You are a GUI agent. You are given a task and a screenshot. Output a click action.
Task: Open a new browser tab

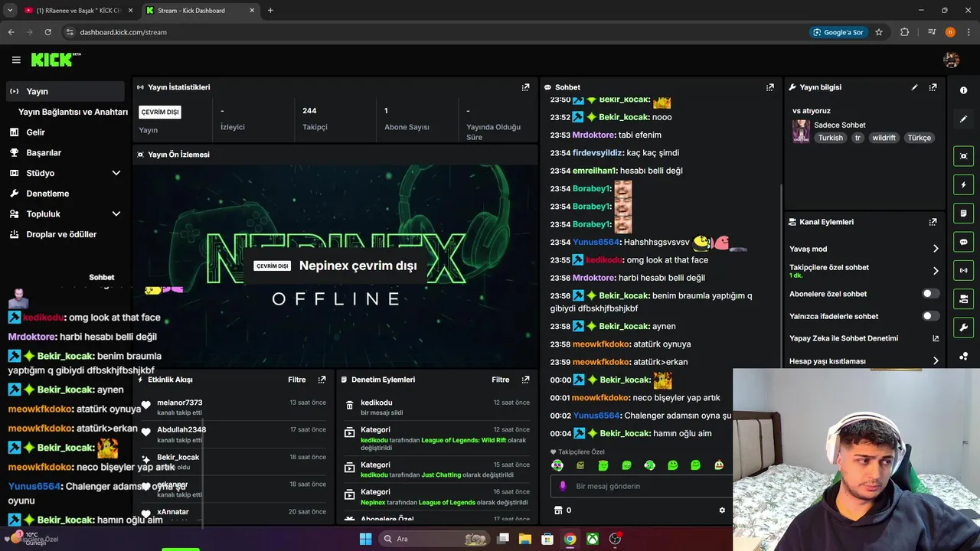click(270, 10)
